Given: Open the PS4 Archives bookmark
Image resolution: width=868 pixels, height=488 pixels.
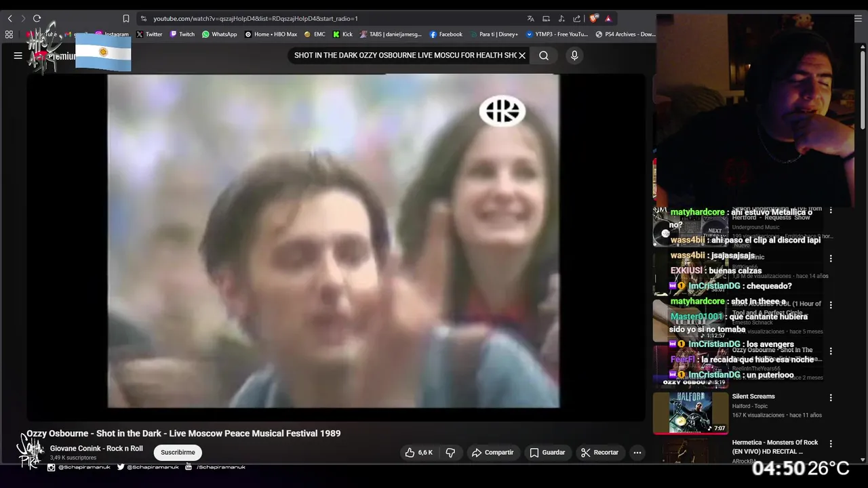Looking at the screenshot, I should (625, 34).
